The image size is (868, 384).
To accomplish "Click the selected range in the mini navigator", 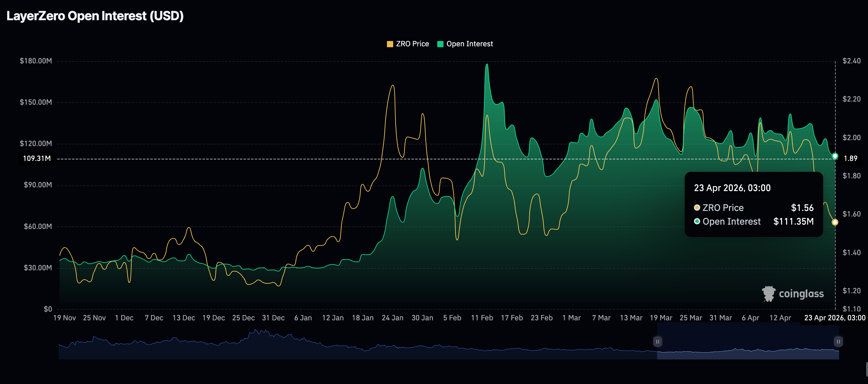I will 747,344.
